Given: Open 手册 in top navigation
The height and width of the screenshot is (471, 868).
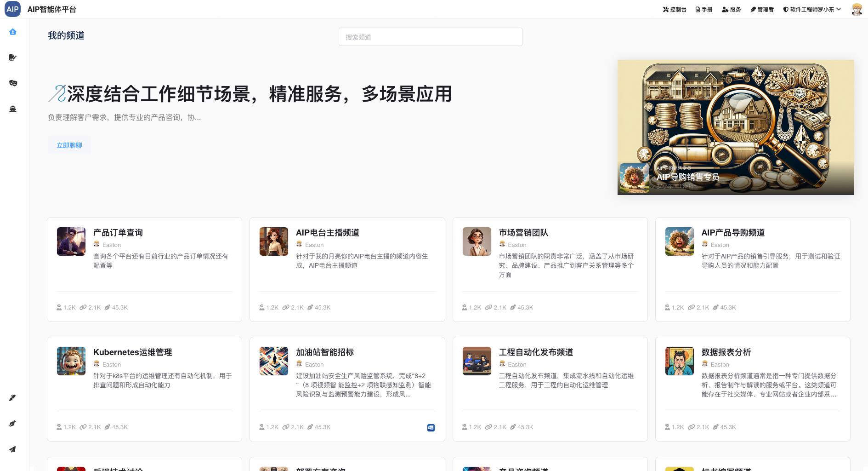Looking at the screenshot, I should click(x=704, y=9).
